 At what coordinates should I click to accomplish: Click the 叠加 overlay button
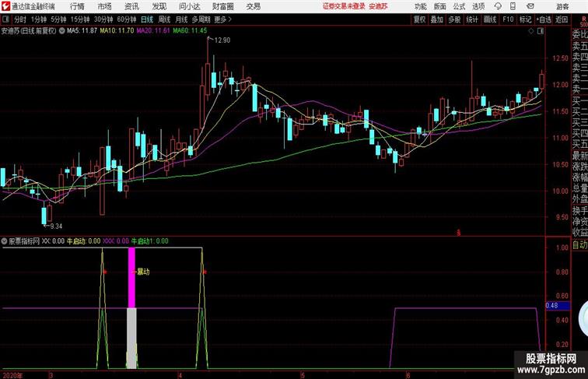437,19
